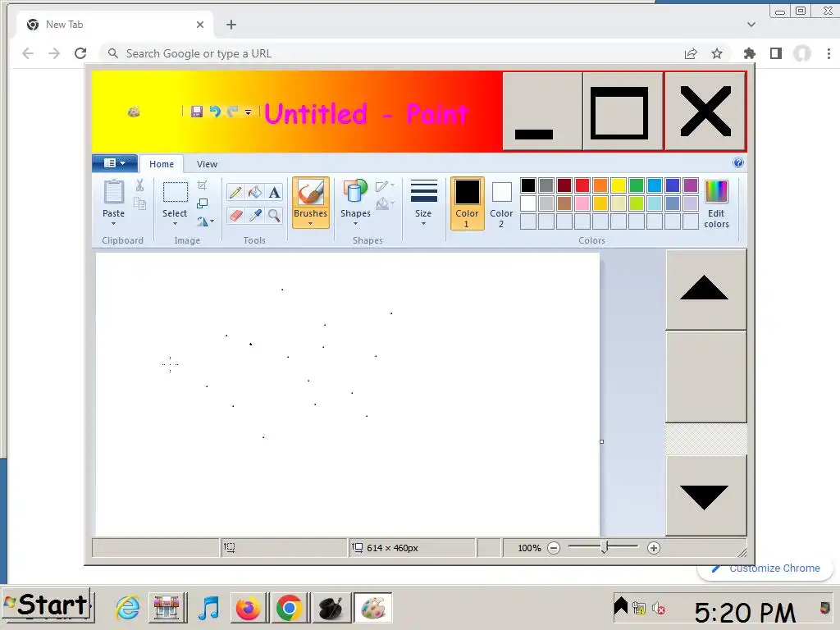Click the Paste clipboard icon
840x630 pixels.
[x=113, y=192]
